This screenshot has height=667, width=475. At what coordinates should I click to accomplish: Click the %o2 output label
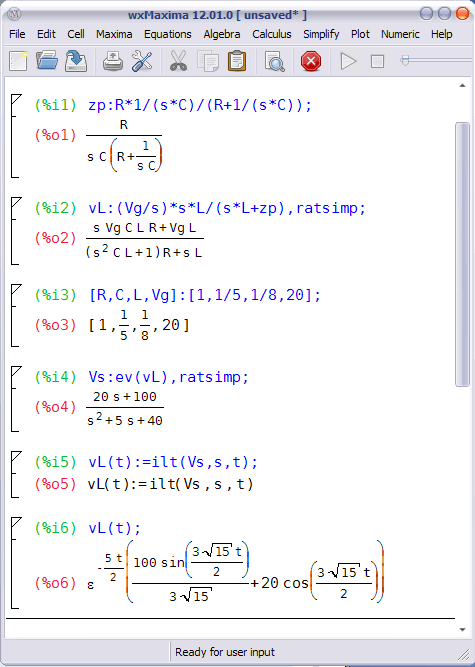[x=55, y=238]
